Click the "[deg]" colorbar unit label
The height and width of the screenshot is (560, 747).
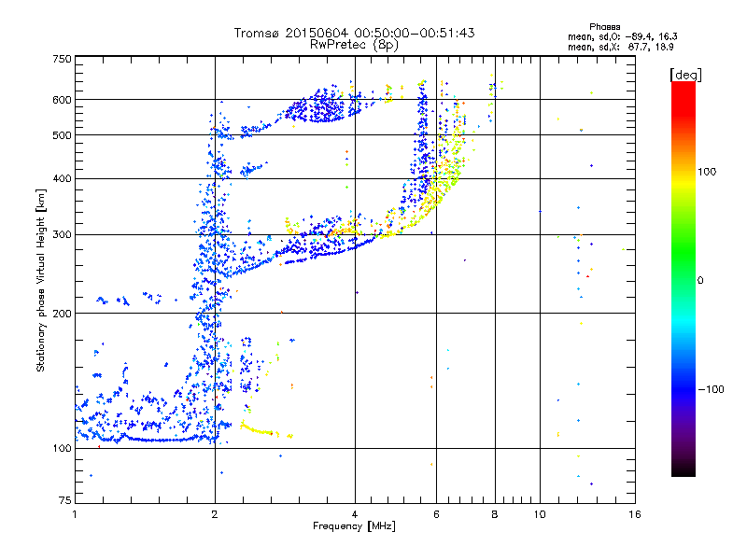coord(685,75)
